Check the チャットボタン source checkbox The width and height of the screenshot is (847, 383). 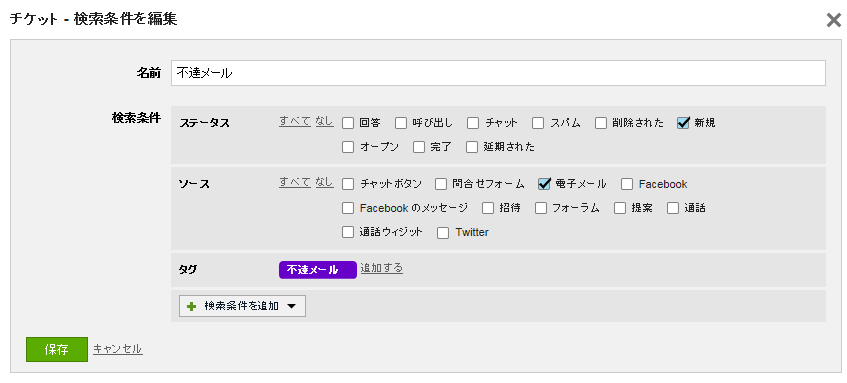(348, 184)
